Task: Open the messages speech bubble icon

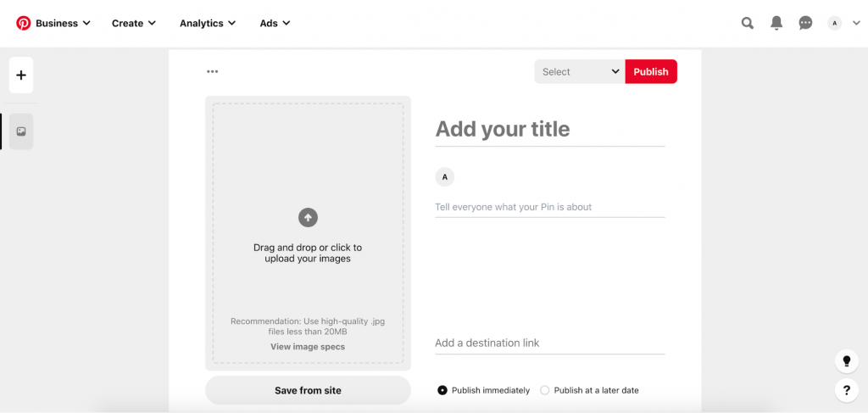Action: (x=805, y=23)
